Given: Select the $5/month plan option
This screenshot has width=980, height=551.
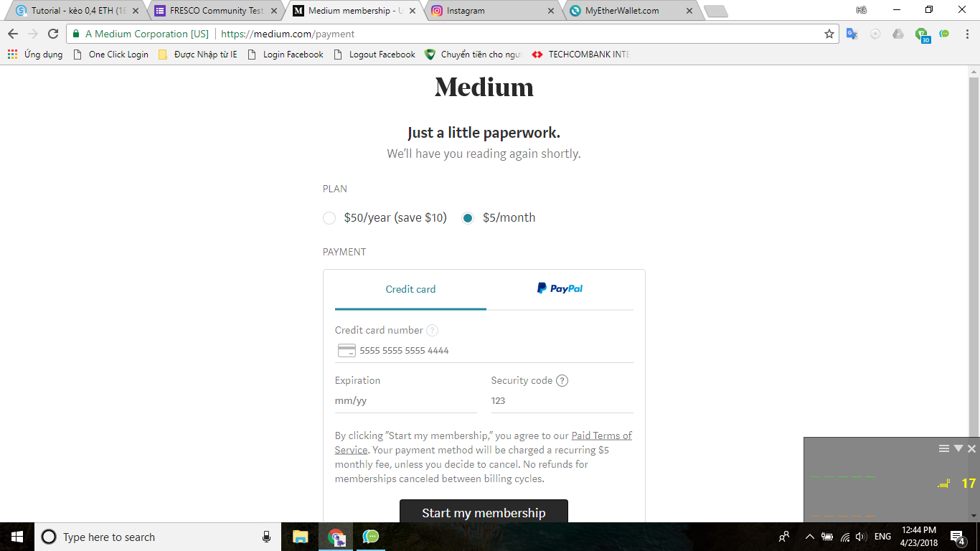Looking at the screenshot, I should tap(468, 218).
